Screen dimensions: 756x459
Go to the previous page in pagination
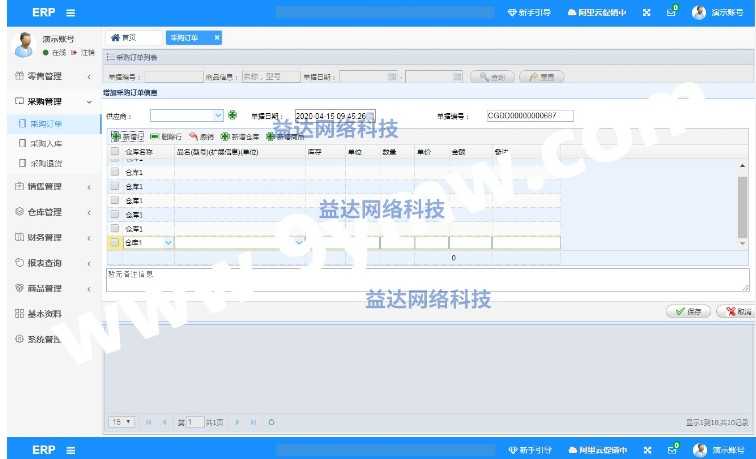coord(164,422)
